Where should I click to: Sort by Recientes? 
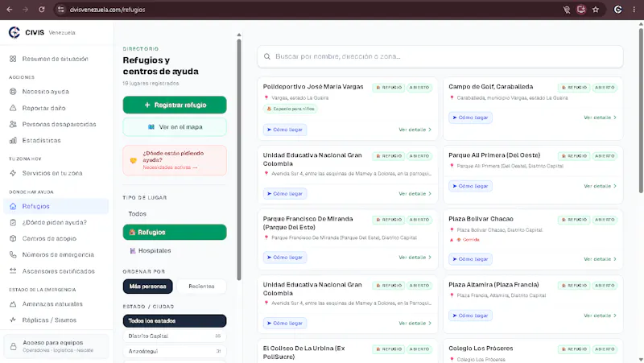[x=201, y=287]
